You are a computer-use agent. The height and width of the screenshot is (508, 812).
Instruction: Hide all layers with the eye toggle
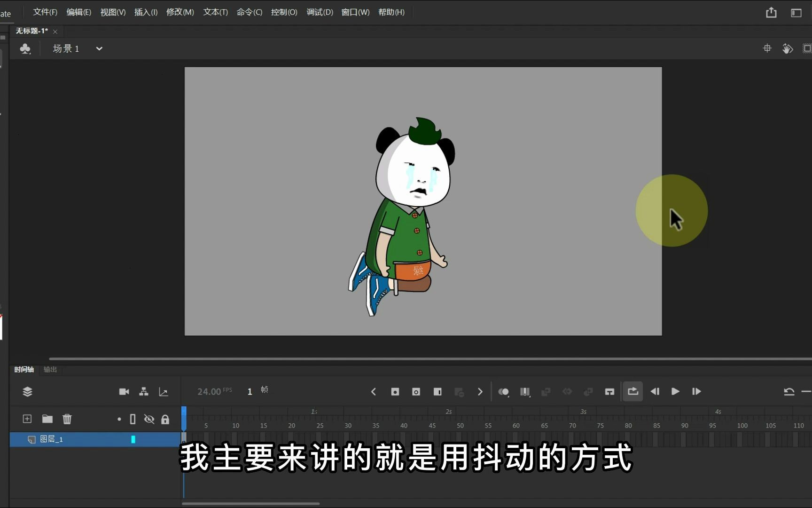(x=149, y=419)
